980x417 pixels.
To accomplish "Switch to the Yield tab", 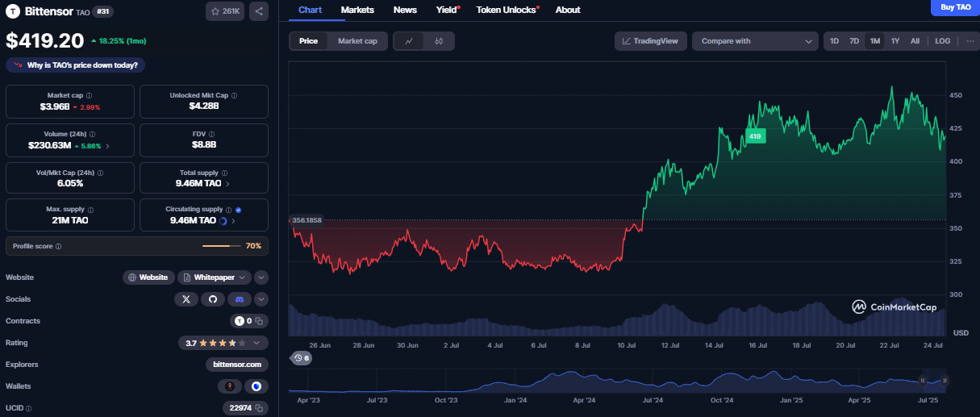I will coord(447,10).
